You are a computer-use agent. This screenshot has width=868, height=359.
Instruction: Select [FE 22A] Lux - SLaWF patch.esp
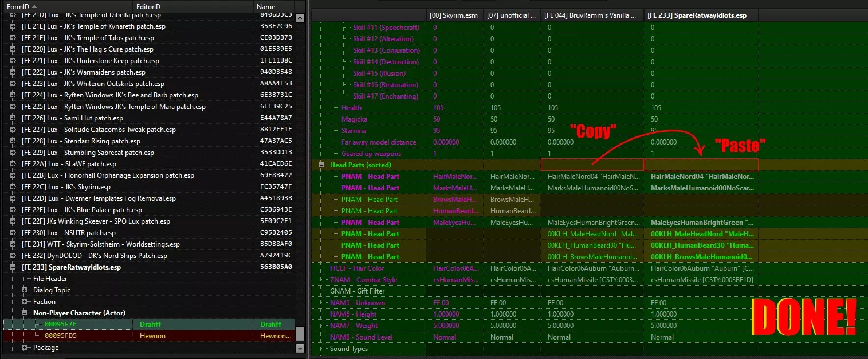72,164
